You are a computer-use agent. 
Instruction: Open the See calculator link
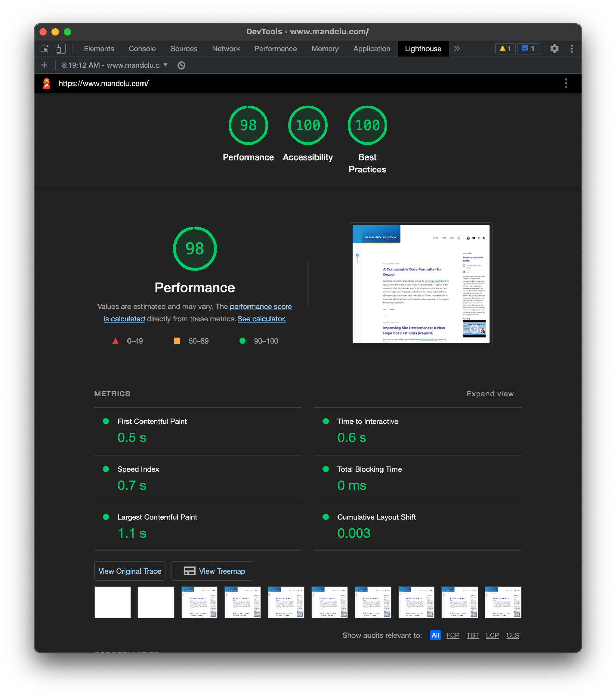click(261, 319)
